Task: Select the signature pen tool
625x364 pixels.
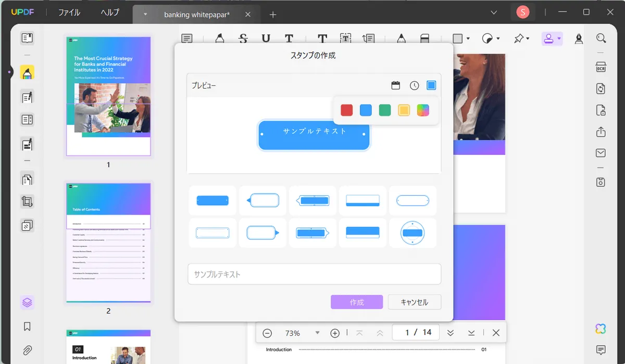Action: click(x=579, y=39)
